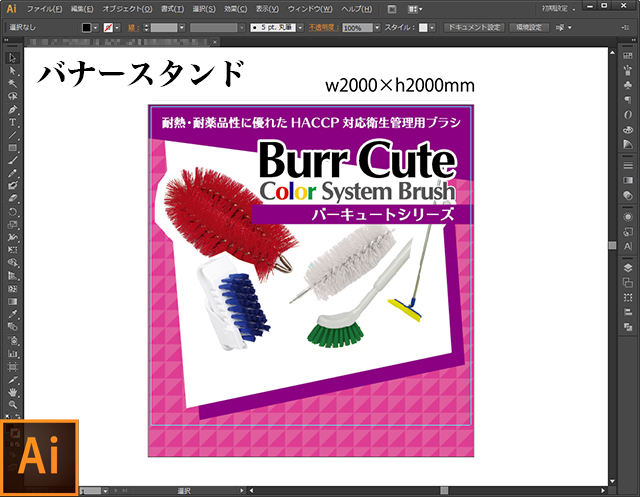Select the Perspective Grid tool
The width and height of the screenshot is (640, 497).
(12, 276)
